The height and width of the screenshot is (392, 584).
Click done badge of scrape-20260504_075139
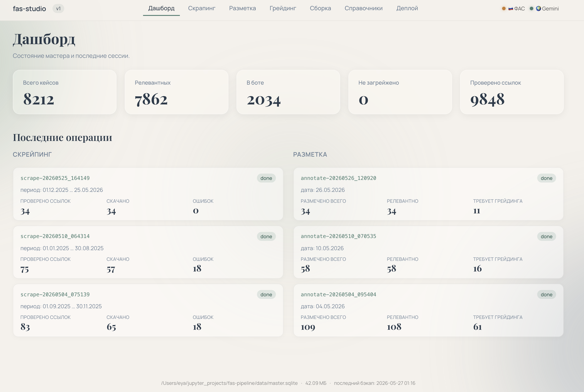[266, 295]
